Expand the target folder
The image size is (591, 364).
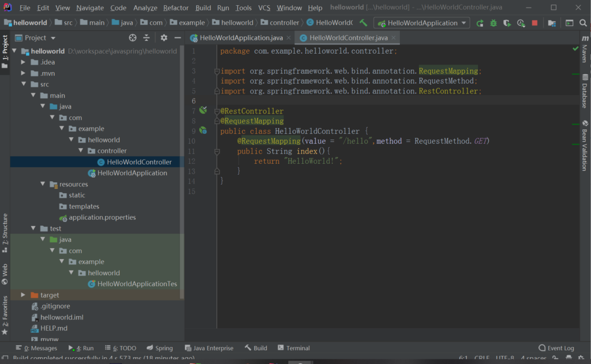tap(23, 295)
